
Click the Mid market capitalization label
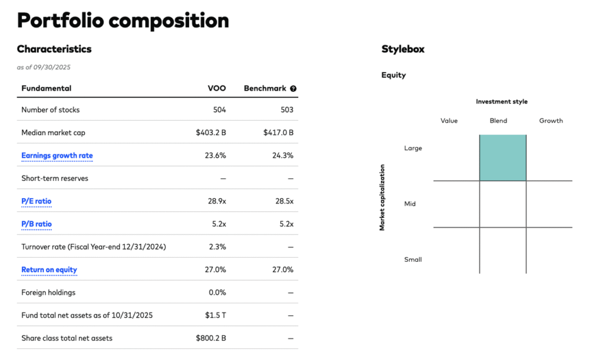(x=410, y=204)
